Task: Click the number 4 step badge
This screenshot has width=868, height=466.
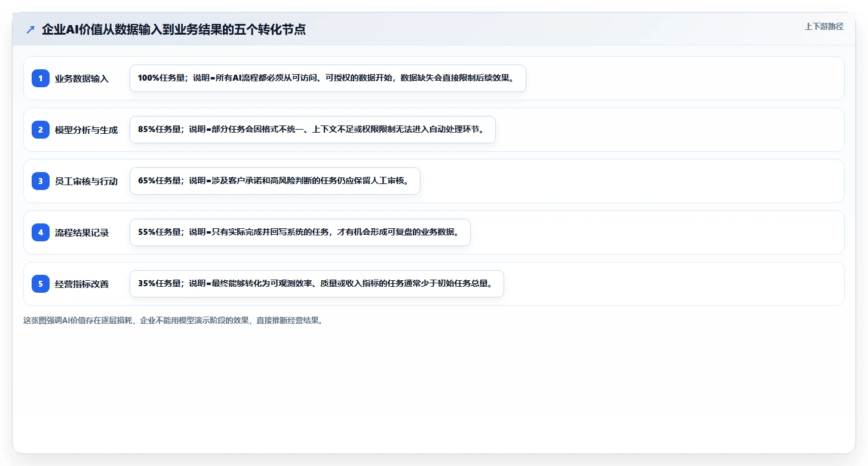Action: pyautogui.click(x=41, y=232)
